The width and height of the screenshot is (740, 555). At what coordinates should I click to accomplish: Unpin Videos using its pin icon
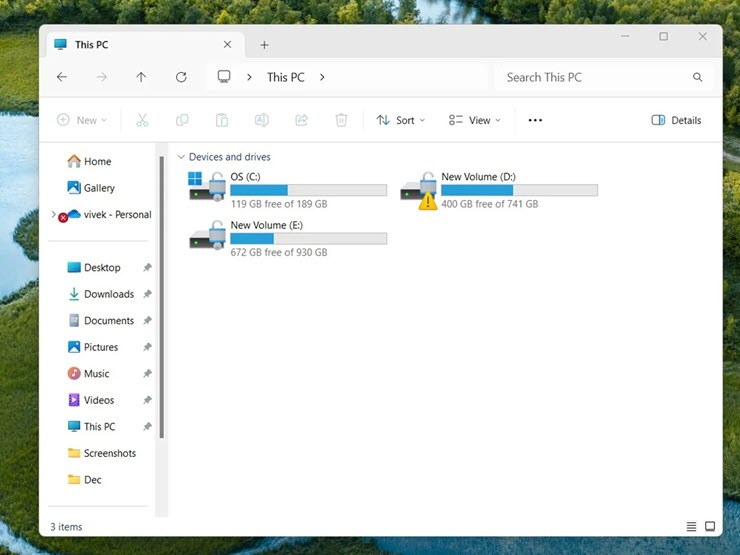click(147, 400)
